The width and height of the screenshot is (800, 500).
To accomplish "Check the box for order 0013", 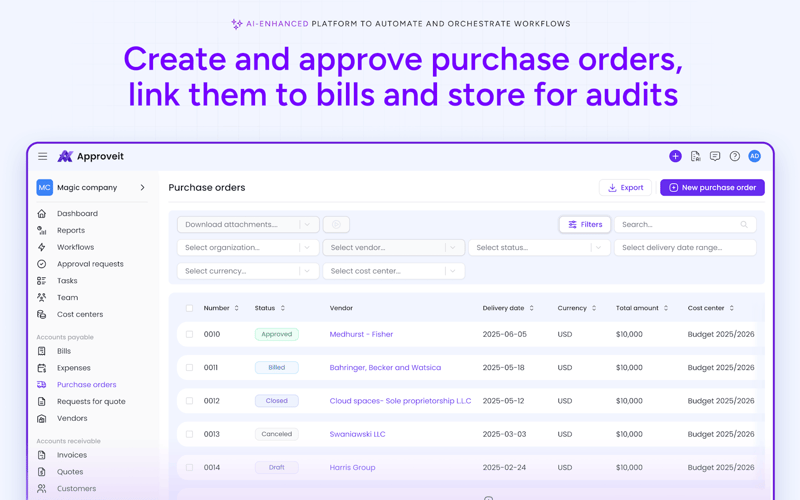I will tap(189, 434).
